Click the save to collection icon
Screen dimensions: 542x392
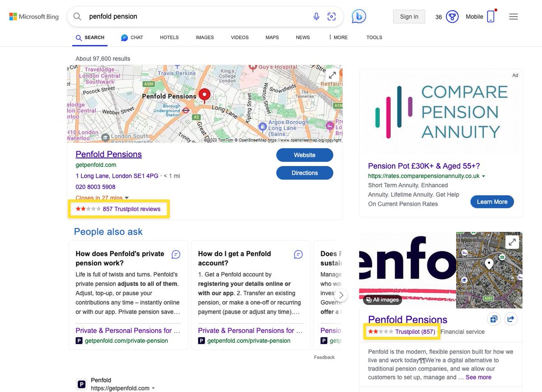pyautogui.click(x=494, y=319)
